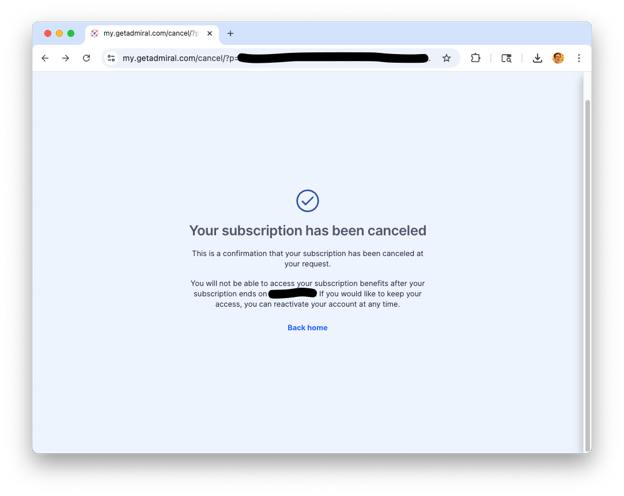Focus the address bar URL field
The width and height of the screenshot is (624, 496).
(x=275, y=58)
